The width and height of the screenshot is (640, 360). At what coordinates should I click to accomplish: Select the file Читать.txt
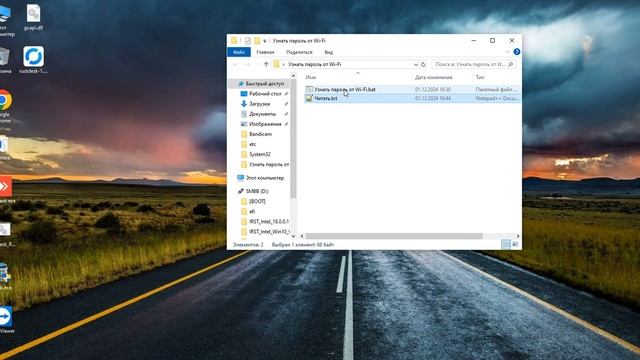coord(326,98)
